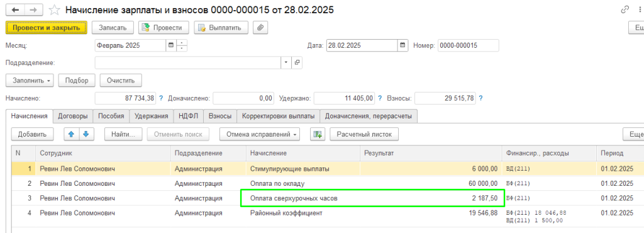Decrease month using stepper down arrow
Image resolution: width=644 pixels, height=233 pixels.
(182, 48)
